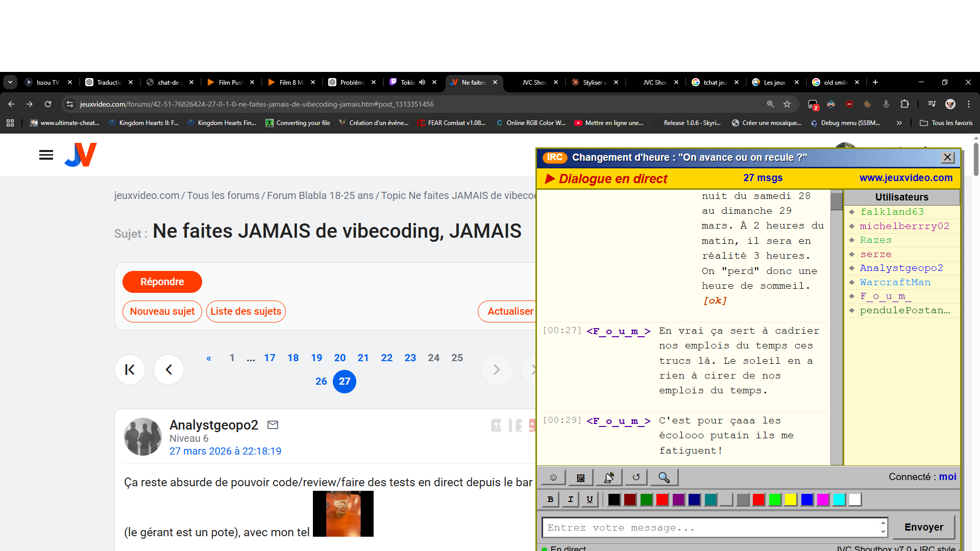Toggle underline formatting in chat toolbar
Viewport: 980px width, 551px height.
click(590, 499)
